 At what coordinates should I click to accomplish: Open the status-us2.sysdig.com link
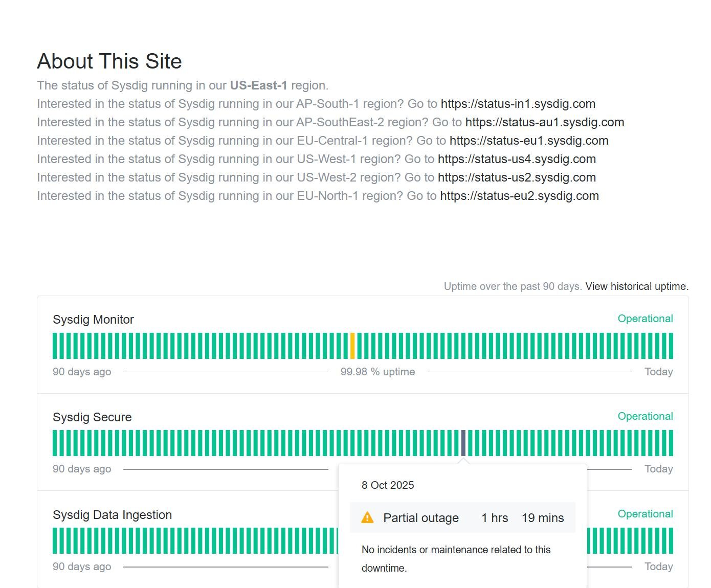[x=517, y=177]
